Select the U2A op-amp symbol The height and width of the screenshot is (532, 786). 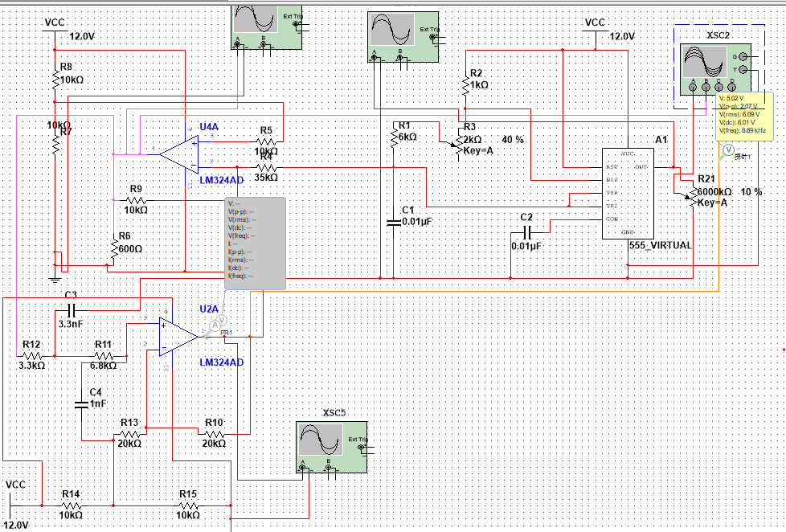(x=179, y=337)
